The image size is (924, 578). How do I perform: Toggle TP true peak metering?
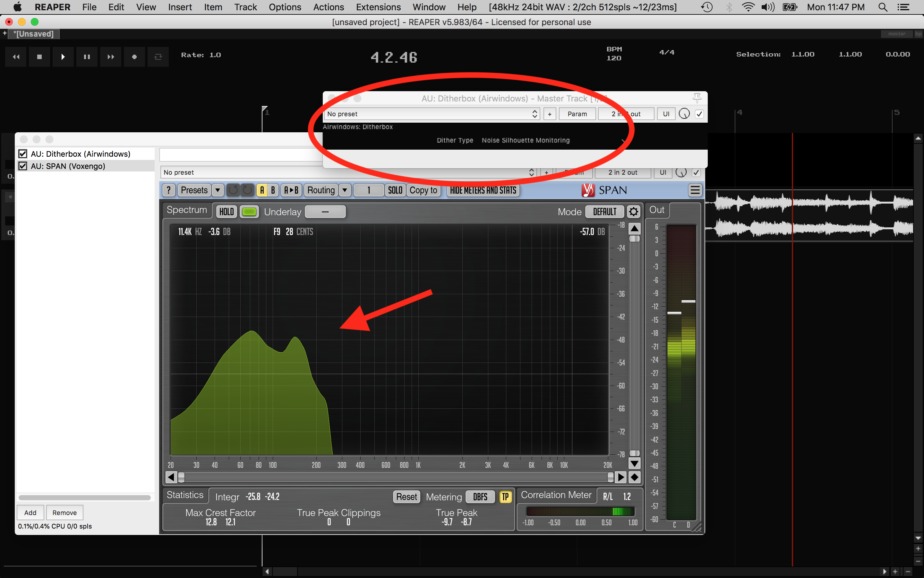505,496
